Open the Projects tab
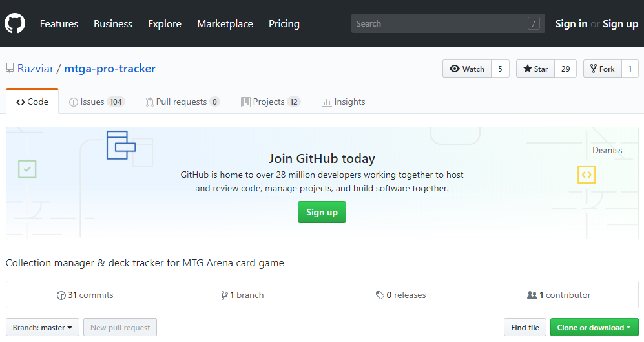This screenshot has height=342, width=644. 270,102
